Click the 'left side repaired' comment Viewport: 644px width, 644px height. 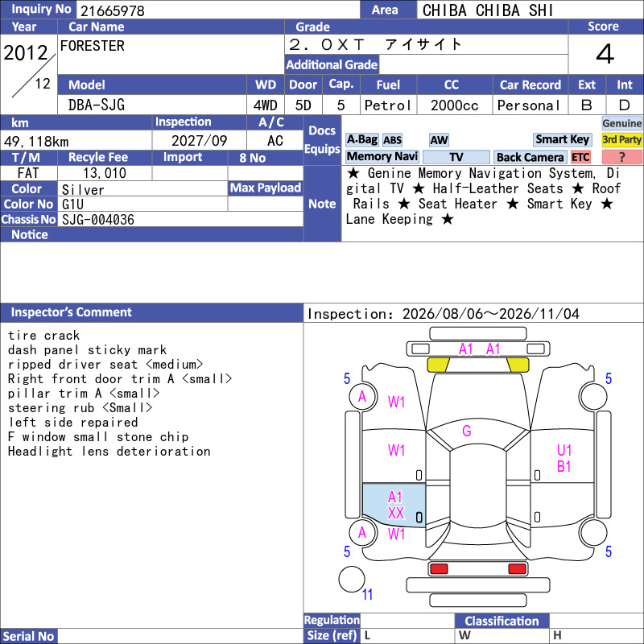click(72, 422)
